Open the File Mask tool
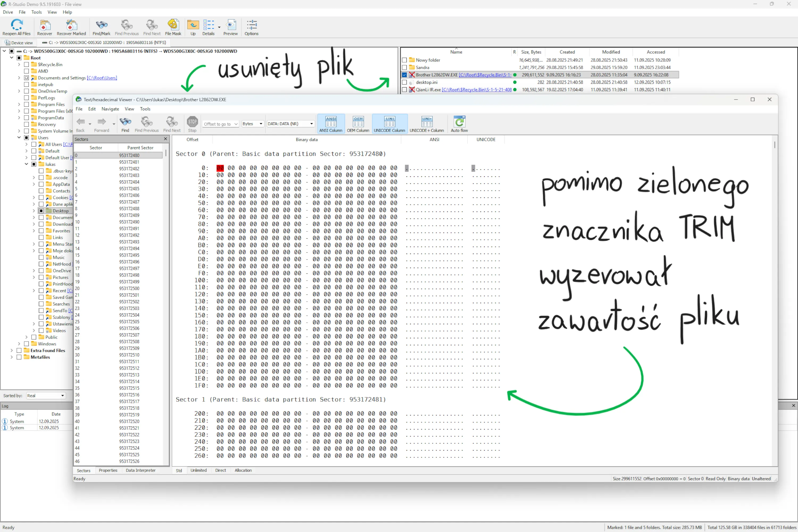The width and height of the screenshot is (798, 532). [173, 27]
